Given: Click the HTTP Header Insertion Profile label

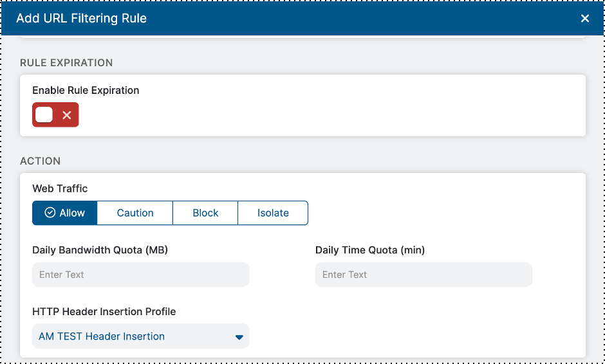Looking at the screenshot, I should [104, 312].
